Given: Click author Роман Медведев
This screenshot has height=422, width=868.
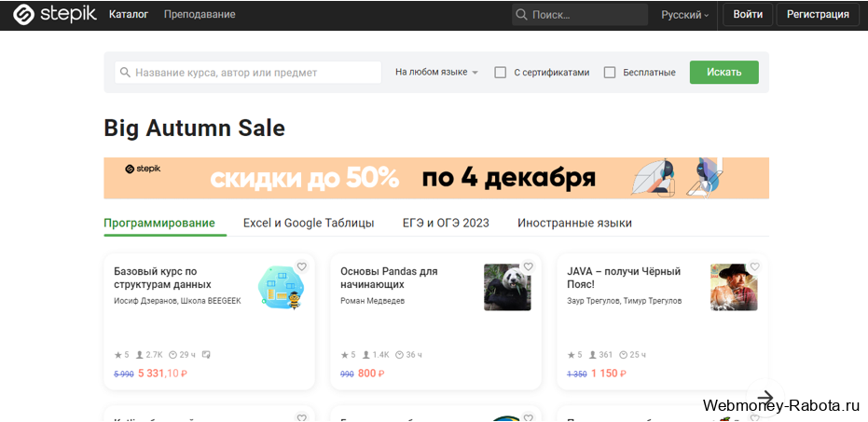Looking at the screenshot, I should (373, 301).
